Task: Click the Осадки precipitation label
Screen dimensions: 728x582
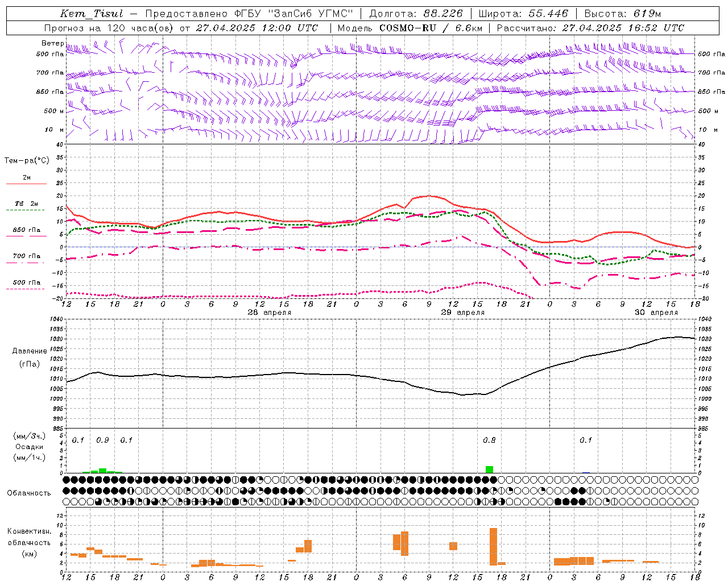Action: 29,447
